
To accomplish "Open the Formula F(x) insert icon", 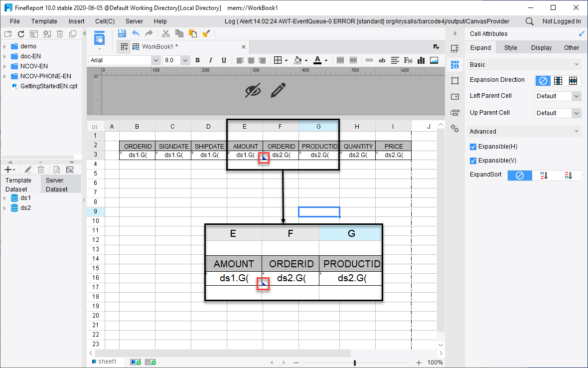I will pyautogui.click(x=408, y=60).
